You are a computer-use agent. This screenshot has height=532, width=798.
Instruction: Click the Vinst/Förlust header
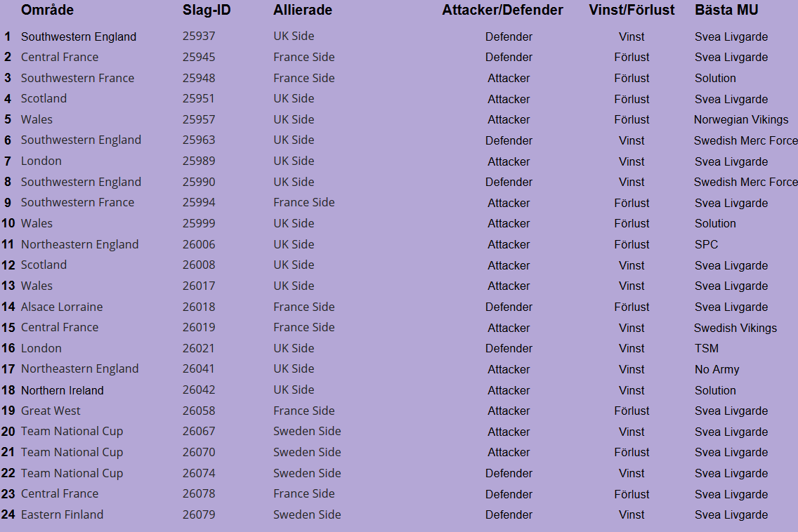(x=631, y=10)
